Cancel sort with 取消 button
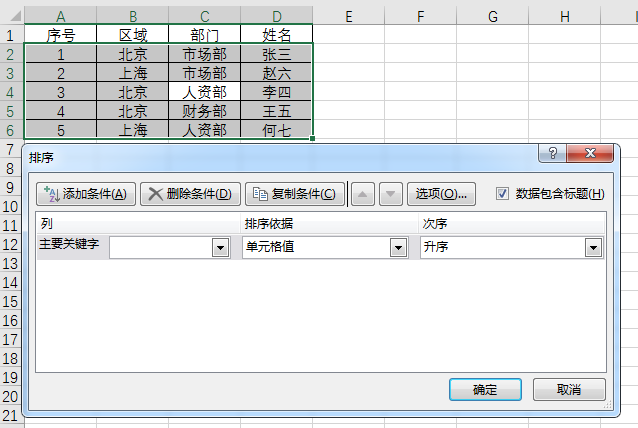The image size is (638, 428). coord(569,389)
